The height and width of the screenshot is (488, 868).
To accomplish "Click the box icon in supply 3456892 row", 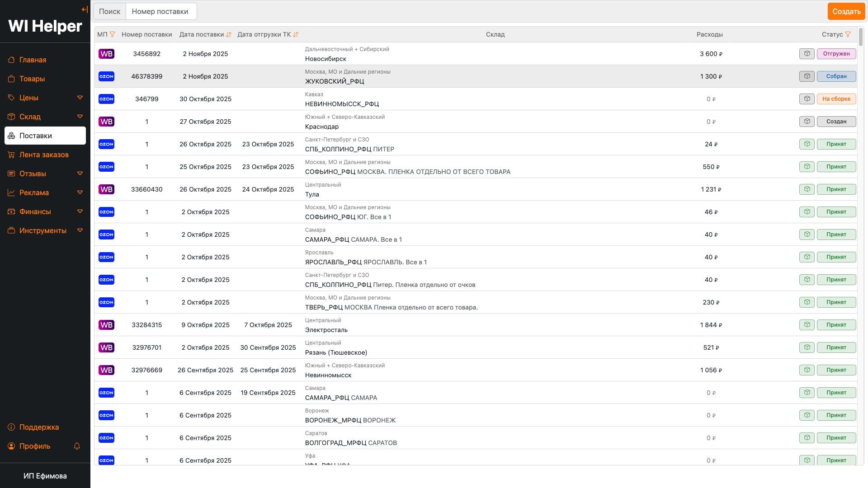I will tap(807, 54).
